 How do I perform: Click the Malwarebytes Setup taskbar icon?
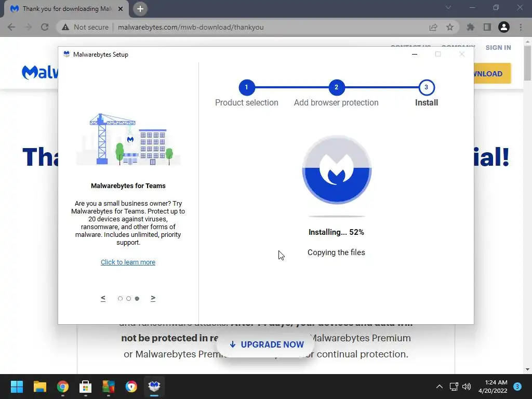(154, 387)
